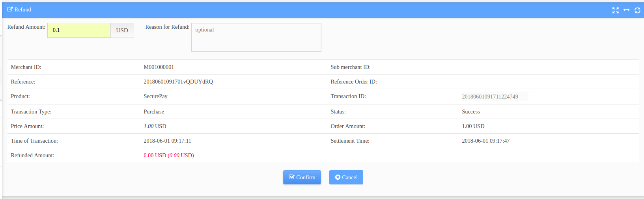Click into the Reason for Refund textarea
The width and height of the screenshot is (644, 199).
coord(256,37)
